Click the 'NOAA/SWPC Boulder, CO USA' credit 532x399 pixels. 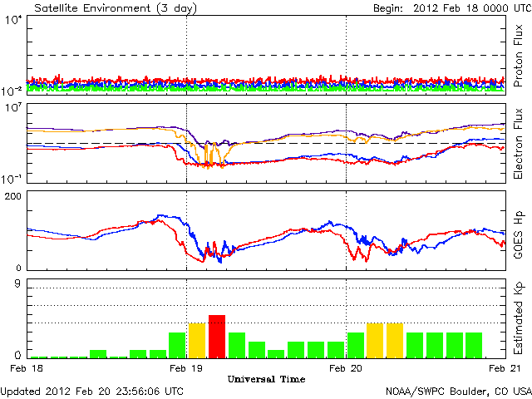pyautogui.click(x=459, y=392)
